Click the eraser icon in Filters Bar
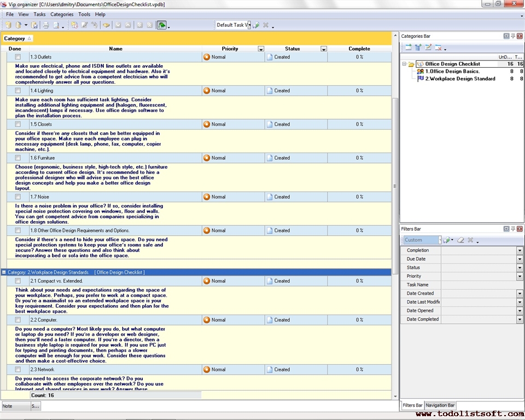 pyautogui.click(x=460, y=240)
